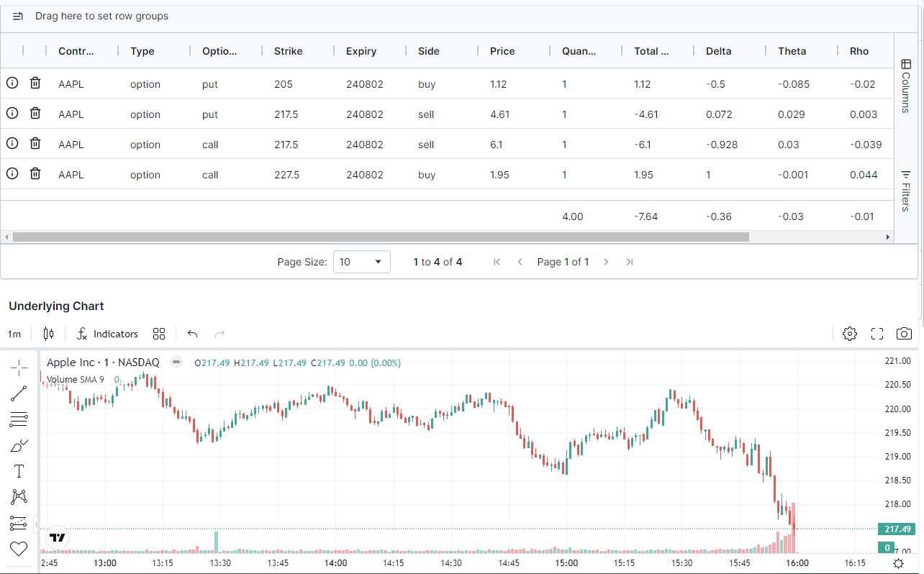The height and width of the screenshot is (574, 924).
Task: Delete the call 227.5 buy row
Action: tap(35, 173)
